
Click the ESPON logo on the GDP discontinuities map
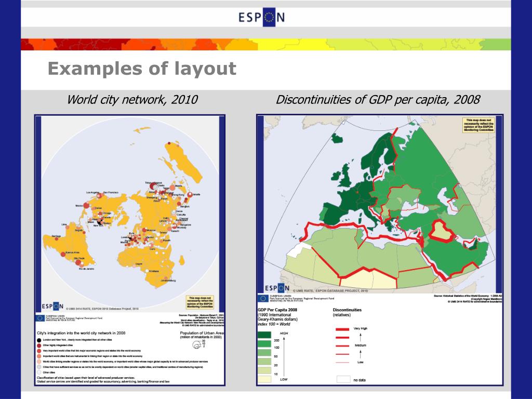click(x=277, y=288)
